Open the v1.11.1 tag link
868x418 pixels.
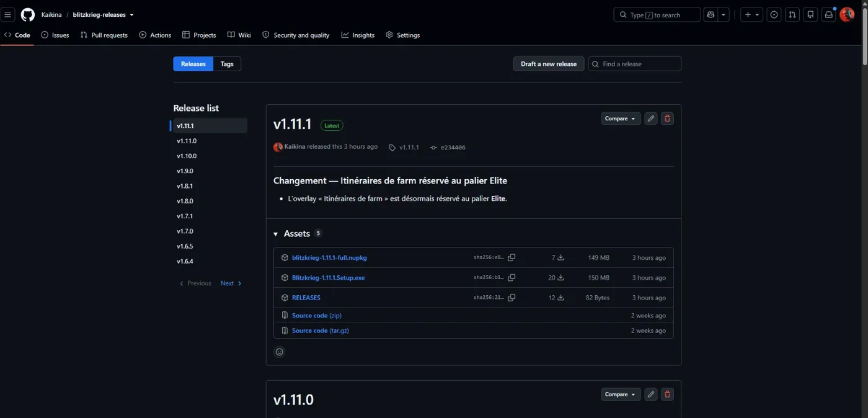404,148
